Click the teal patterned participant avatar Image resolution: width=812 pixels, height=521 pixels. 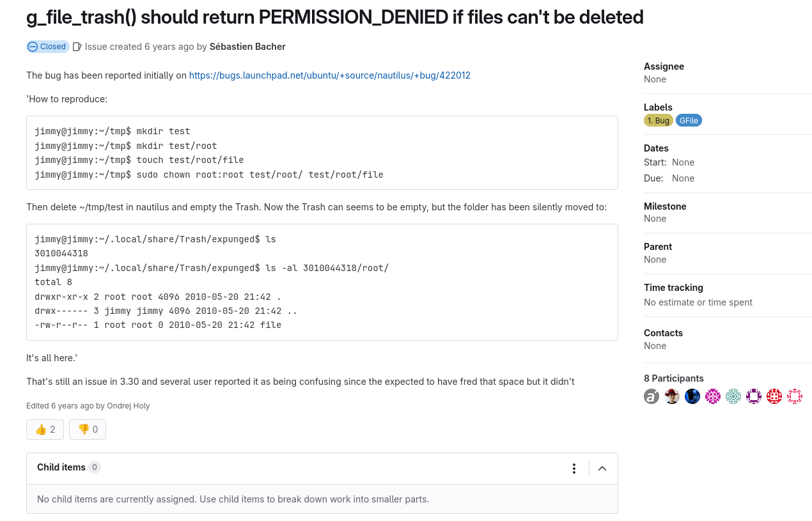tap(733, 396)
